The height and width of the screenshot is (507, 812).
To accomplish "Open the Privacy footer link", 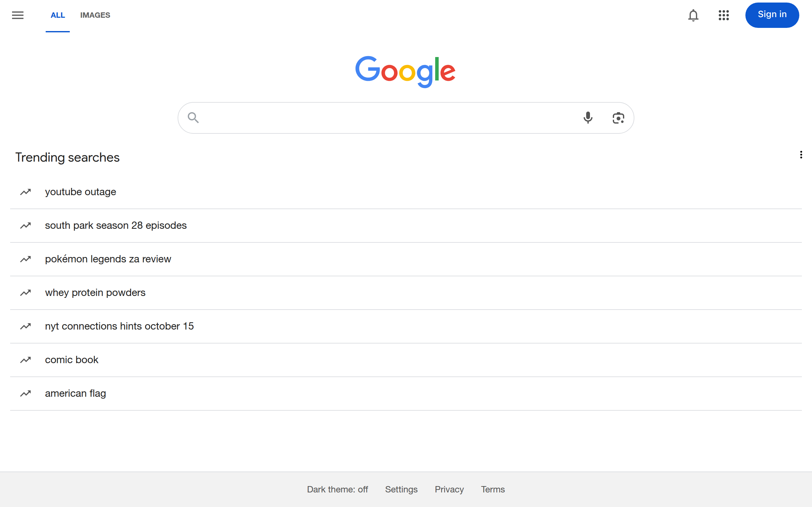I will click(x=449, y=489).
